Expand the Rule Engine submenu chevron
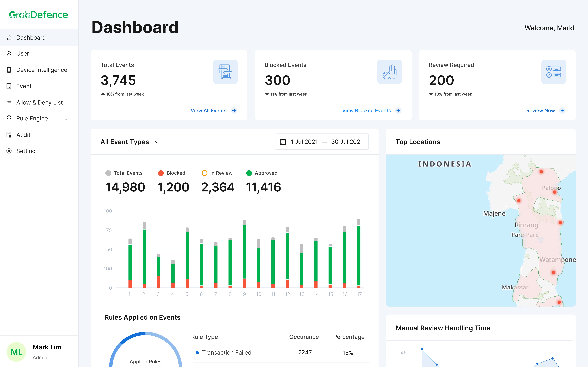This screenshot has height=367, width=588. [66, 119]
